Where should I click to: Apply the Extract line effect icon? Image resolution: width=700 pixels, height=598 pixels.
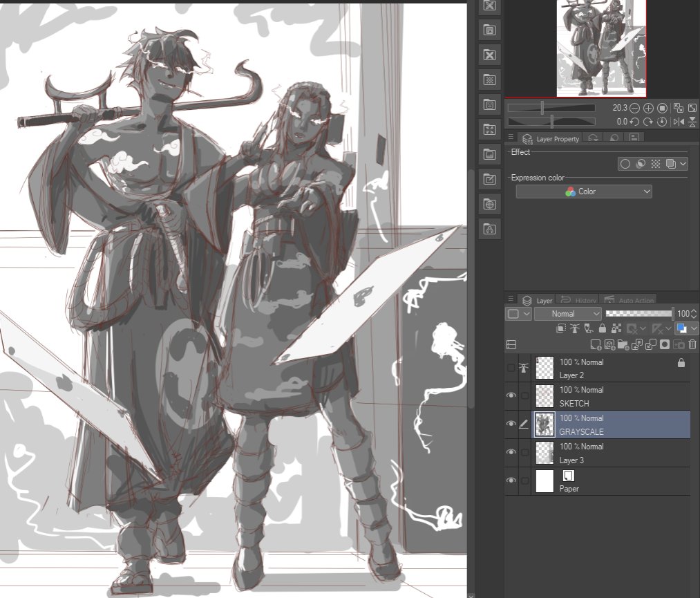(x=640, y=164)
